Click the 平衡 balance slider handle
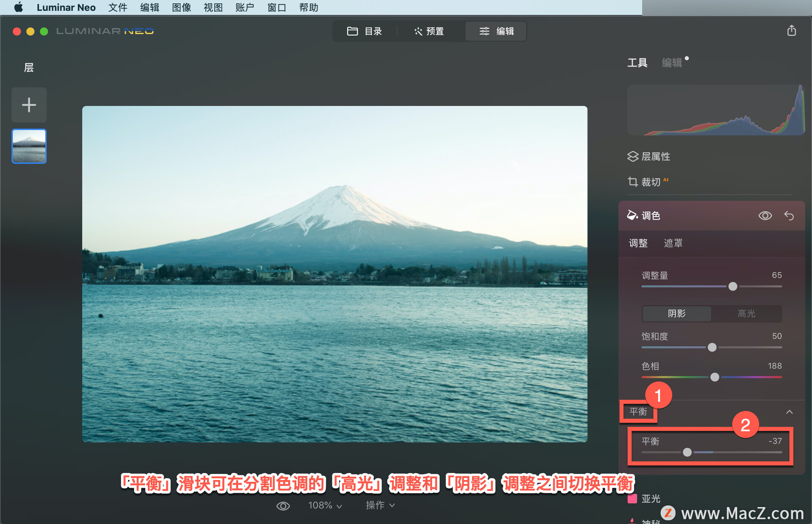Viewport: 812px width, 524px height. click(687, 452)
